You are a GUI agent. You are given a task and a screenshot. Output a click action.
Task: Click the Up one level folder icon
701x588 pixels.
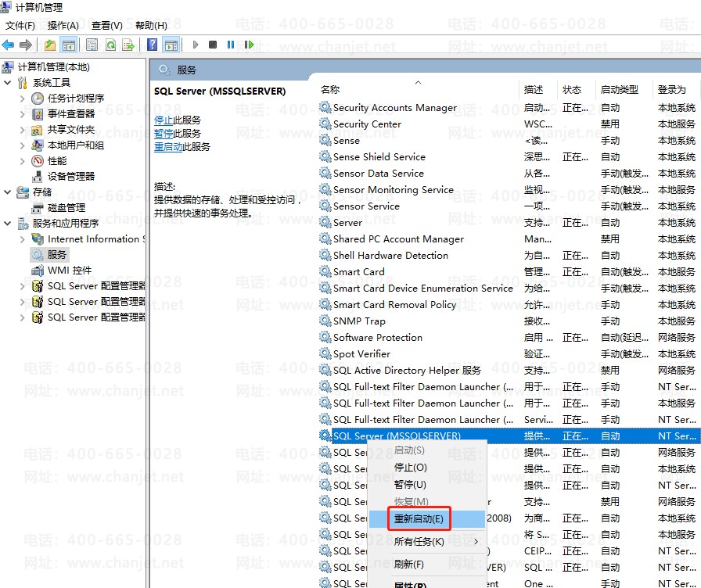point(50,45)
